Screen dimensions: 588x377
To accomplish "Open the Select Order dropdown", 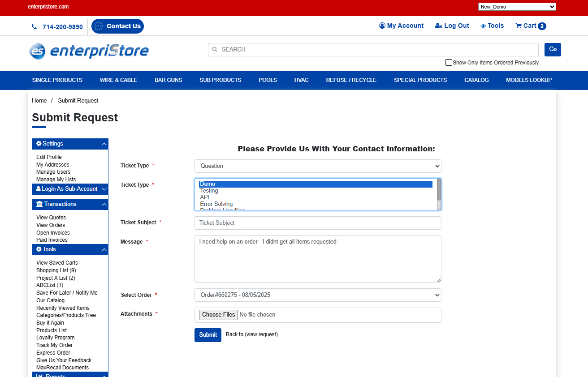I will [318, 295].
